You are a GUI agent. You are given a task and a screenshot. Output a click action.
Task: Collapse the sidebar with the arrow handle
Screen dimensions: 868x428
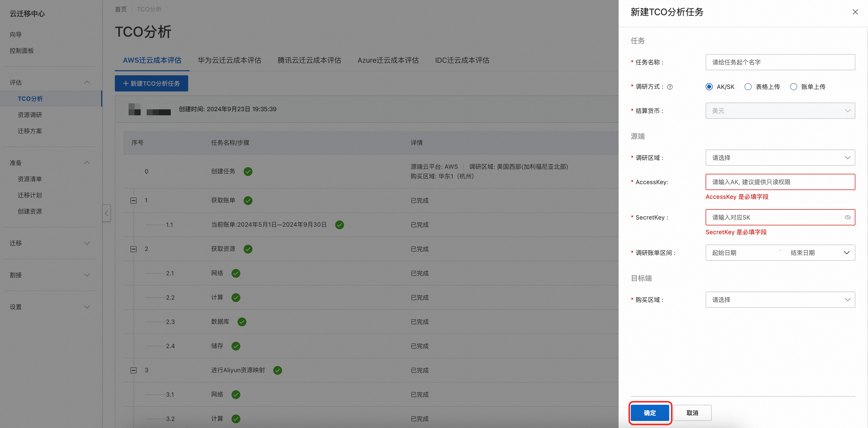(x=106, y=213)
